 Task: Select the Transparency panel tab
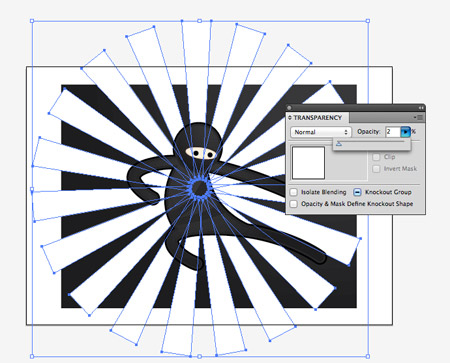(318, 118)
